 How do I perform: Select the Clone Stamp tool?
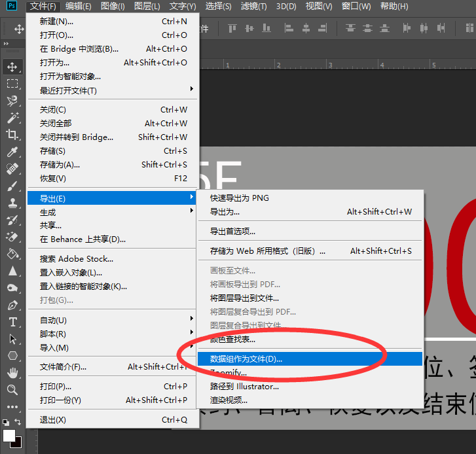tap(12, 203)
